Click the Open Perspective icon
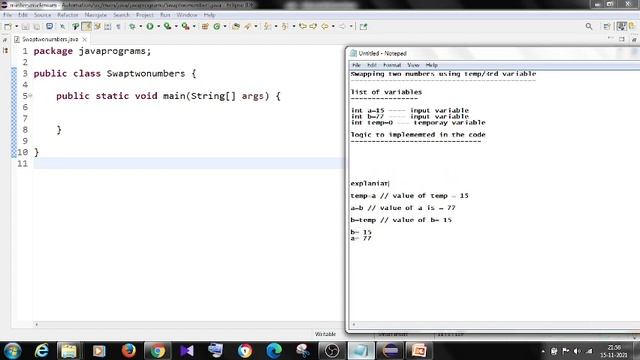Viewport: 640px width, 360px height. [607, 27]
